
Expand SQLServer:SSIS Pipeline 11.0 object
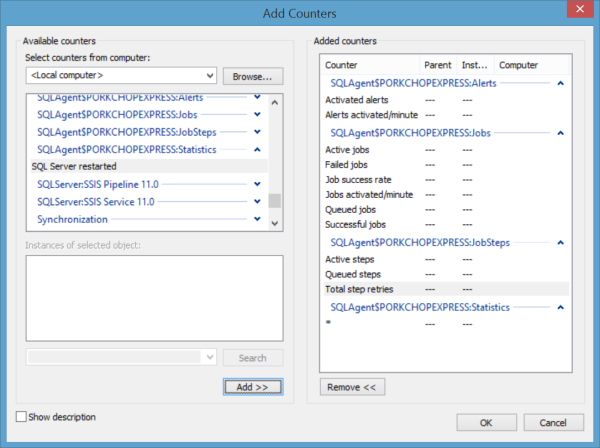tap(257, 184)
